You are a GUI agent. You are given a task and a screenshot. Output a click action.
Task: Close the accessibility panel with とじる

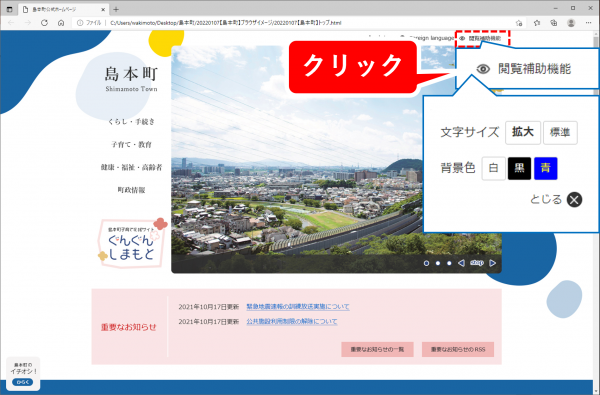(556, 199)
